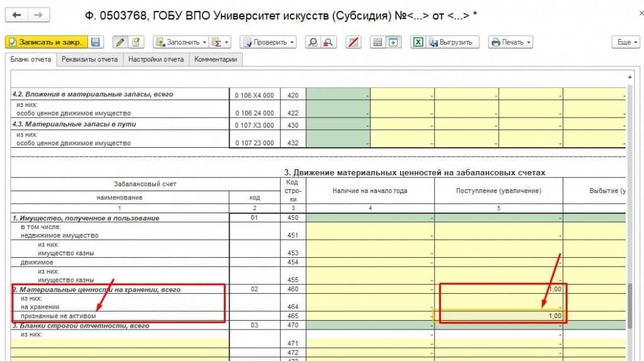Click the document note icon beside the pencil
Image resolution: width=644 pixels, height=361 pixels.
click(135, 42)
